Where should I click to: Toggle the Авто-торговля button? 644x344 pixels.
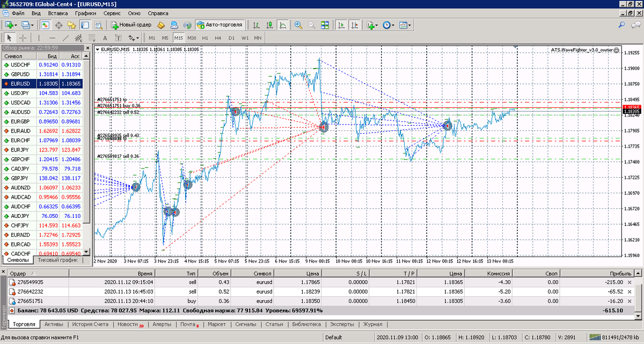[x=220, y=25]
